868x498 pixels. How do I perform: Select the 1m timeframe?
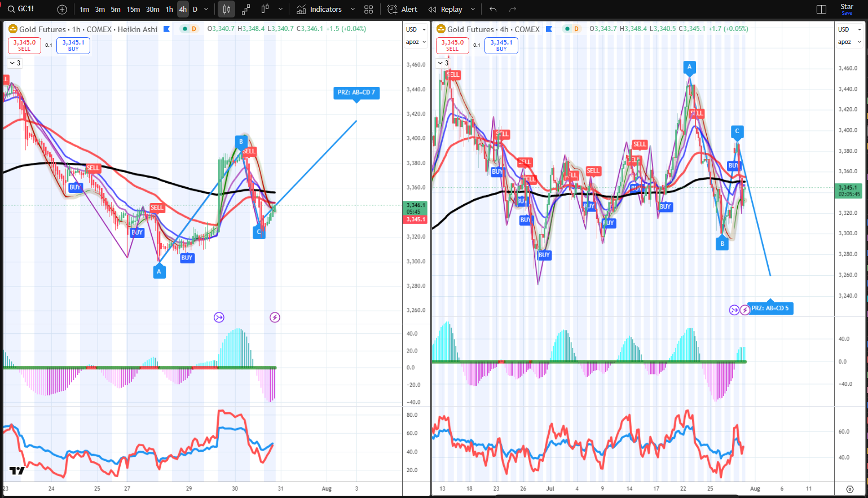point(84,10)
